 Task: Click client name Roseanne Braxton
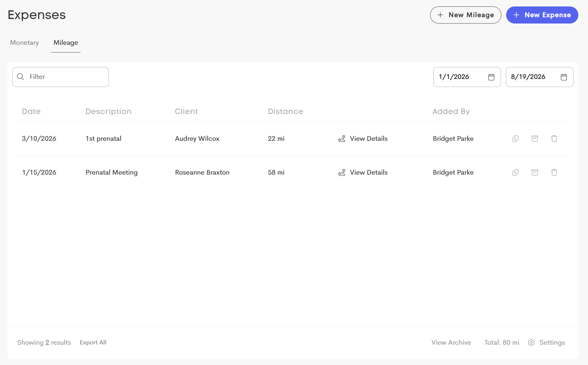[202, 172]
